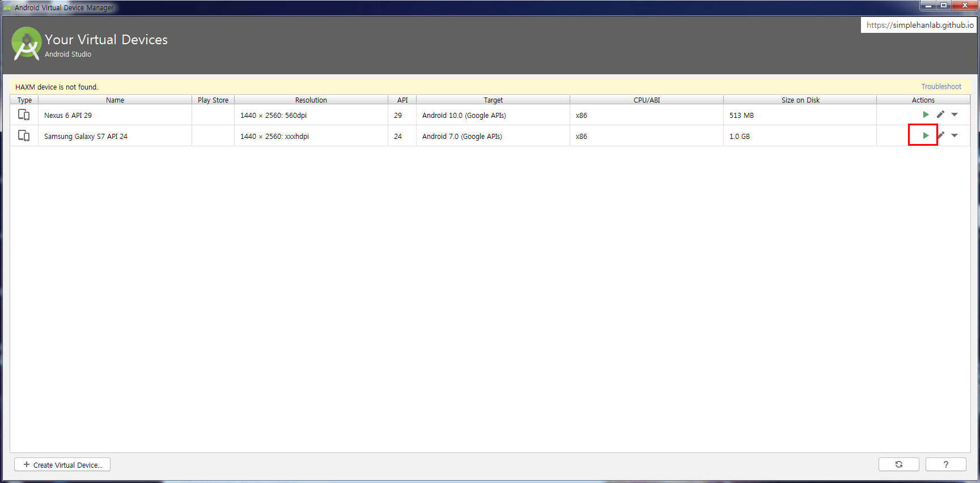This screenshot has width=980, height=483.
Task: Launch the Samsung Galaxy S7 API 24 emulator
Action: click(926, 135)
